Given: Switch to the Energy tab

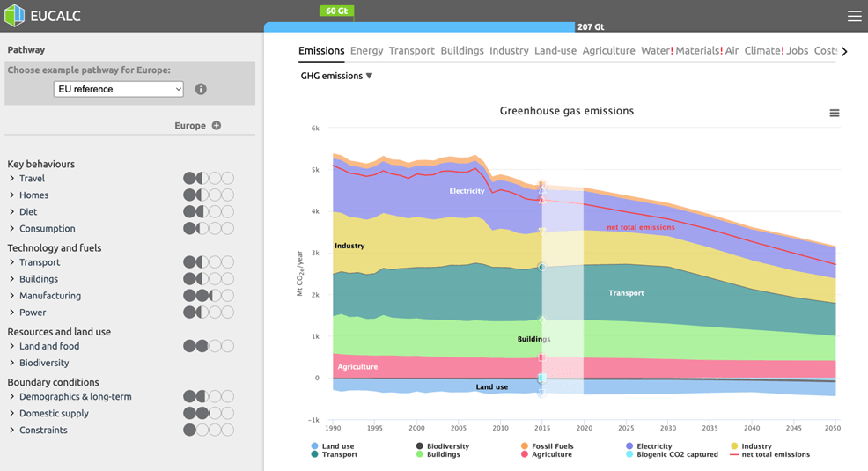Looking at the screenshot, I should (366, 51).
